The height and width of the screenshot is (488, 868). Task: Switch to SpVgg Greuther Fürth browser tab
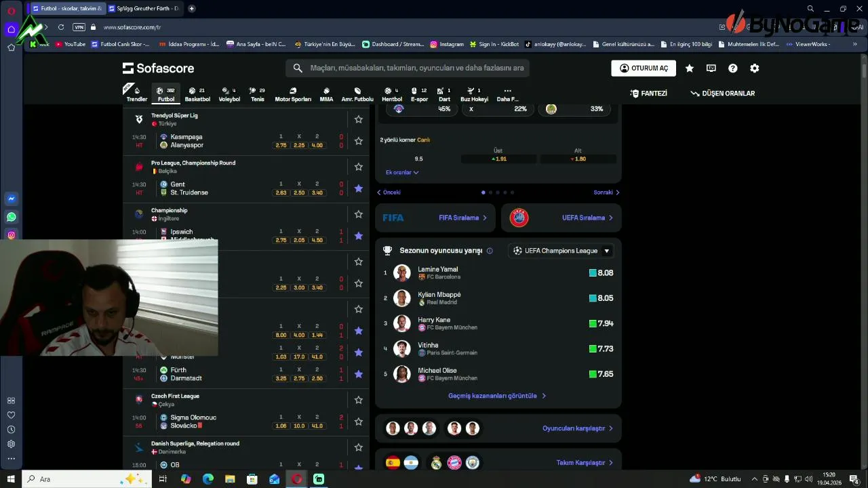pyautogui.click(x=145, y=8)
